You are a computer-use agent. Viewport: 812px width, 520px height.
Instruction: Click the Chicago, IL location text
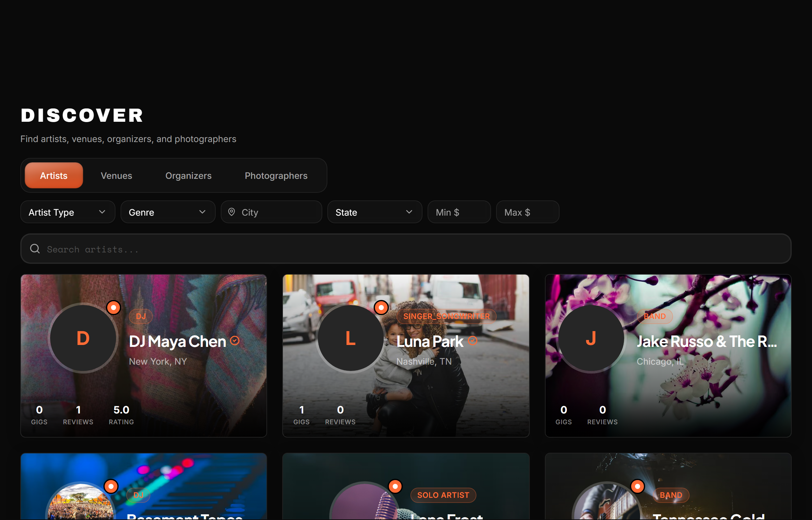point(660,361)
